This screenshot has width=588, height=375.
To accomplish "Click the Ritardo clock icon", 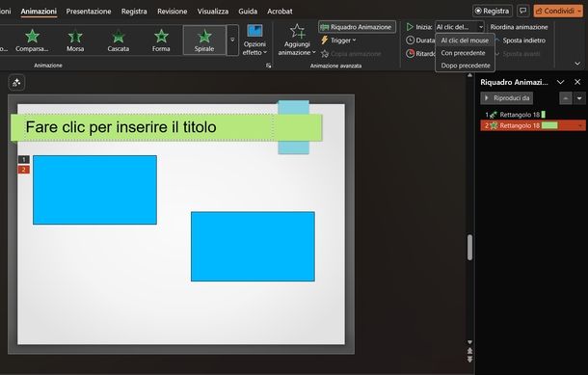I will point(411,53).
